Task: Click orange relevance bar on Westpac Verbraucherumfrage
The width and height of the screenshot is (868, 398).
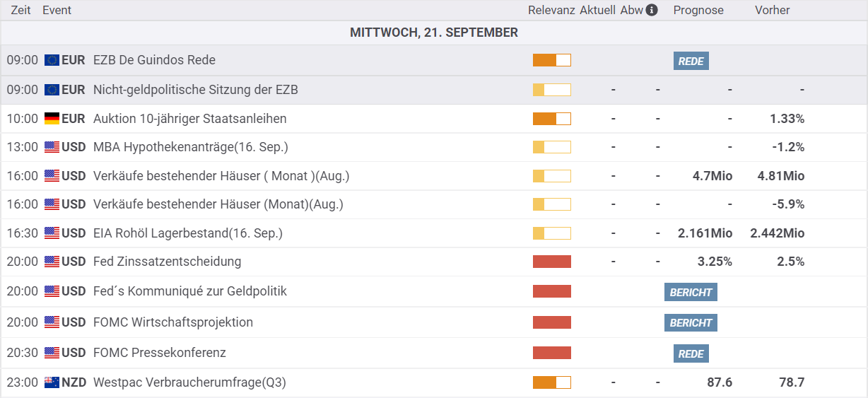Action: coord(551,382)
